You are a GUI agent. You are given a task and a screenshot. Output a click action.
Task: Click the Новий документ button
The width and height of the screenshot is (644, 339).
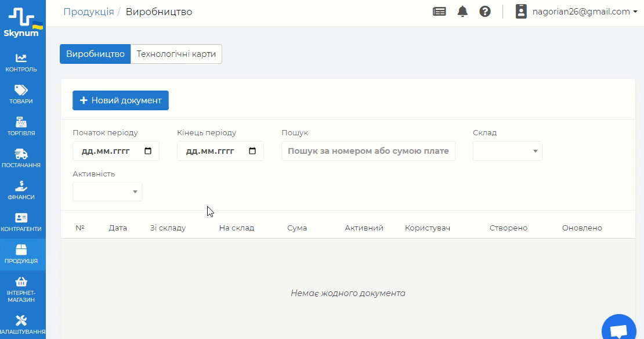tap(121, 100)
